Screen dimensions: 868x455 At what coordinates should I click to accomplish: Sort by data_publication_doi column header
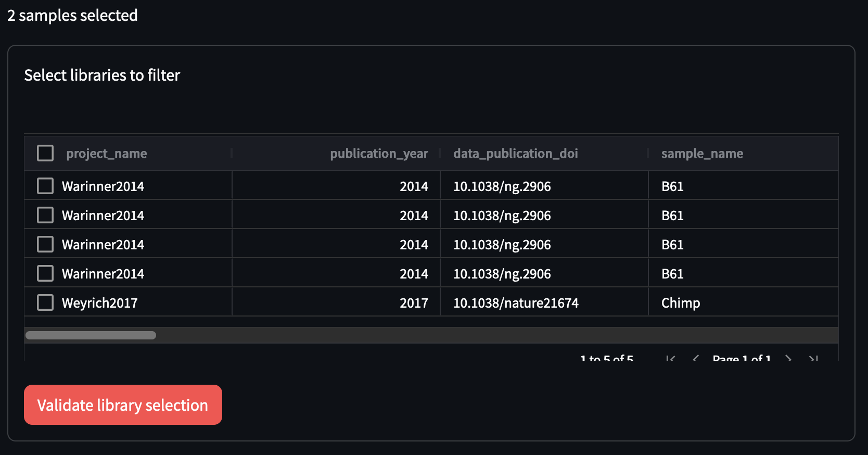[x=516, y=154]
